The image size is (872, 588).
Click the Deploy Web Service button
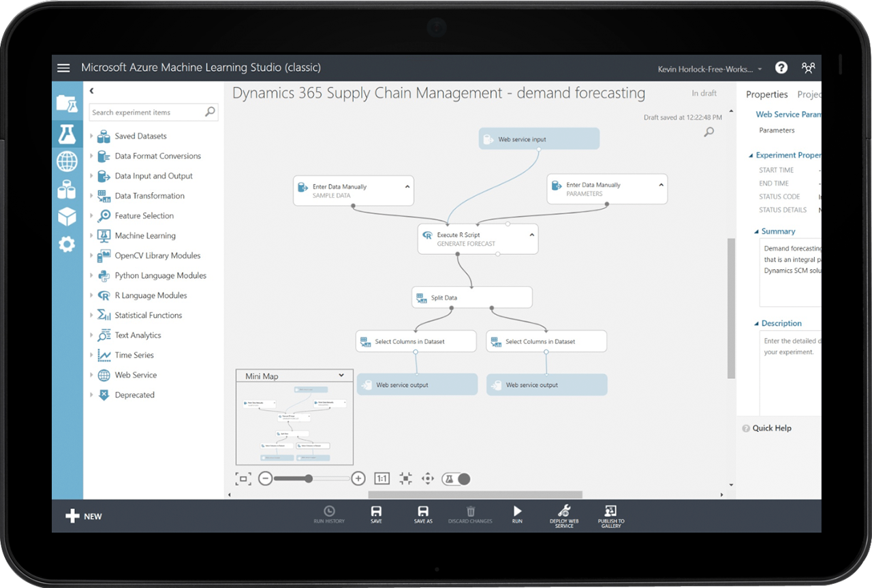(x=564, y=516)
